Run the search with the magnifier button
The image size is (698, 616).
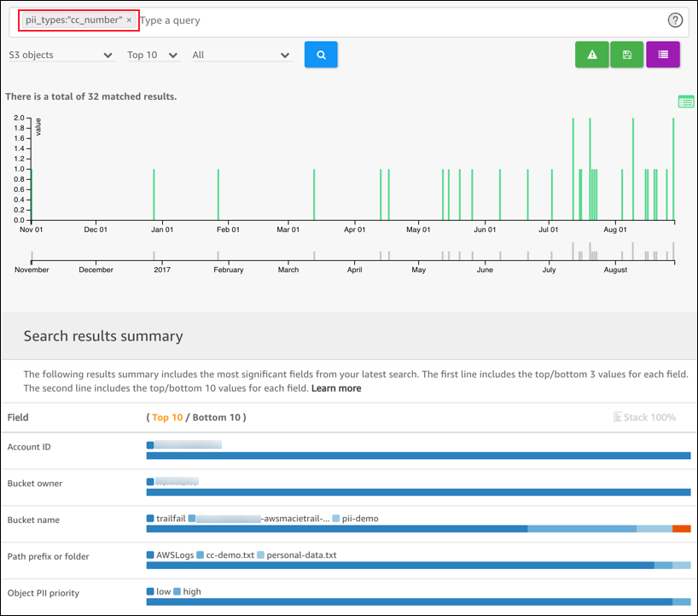[x=321, y=54]
